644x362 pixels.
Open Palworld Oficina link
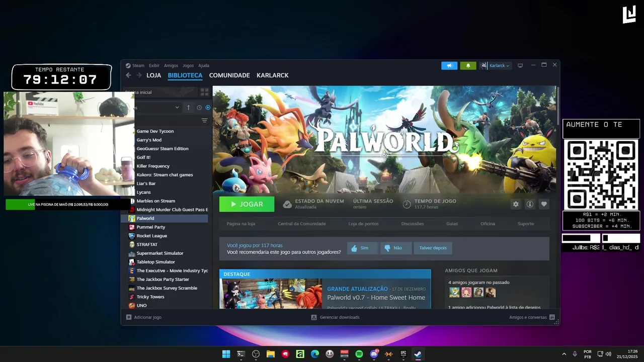coord(488,224)
